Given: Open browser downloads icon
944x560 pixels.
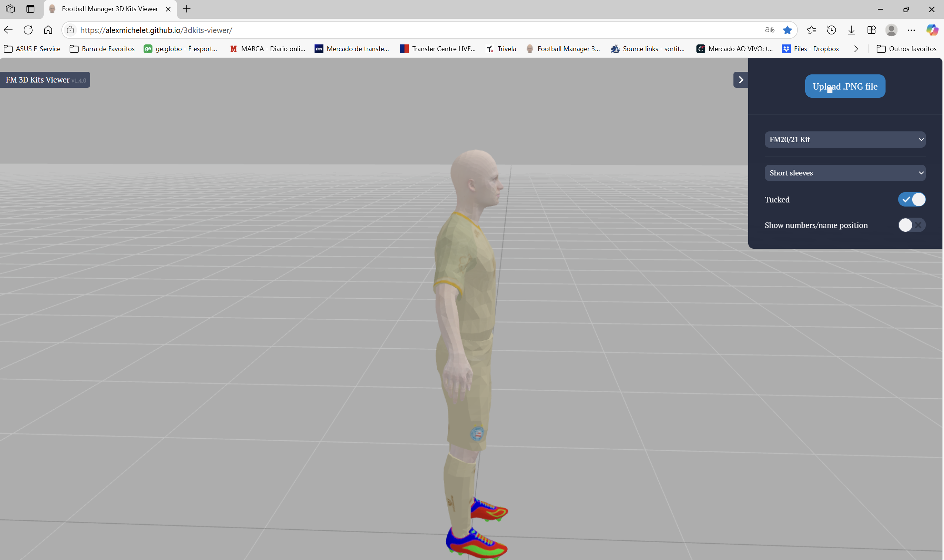Looking at the screenshot, I should [851, 30].
